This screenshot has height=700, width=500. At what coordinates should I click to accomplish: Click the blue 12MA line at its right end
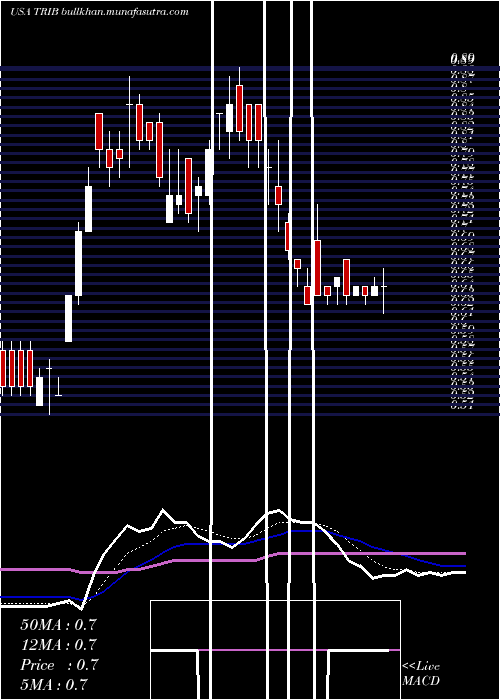462,566
